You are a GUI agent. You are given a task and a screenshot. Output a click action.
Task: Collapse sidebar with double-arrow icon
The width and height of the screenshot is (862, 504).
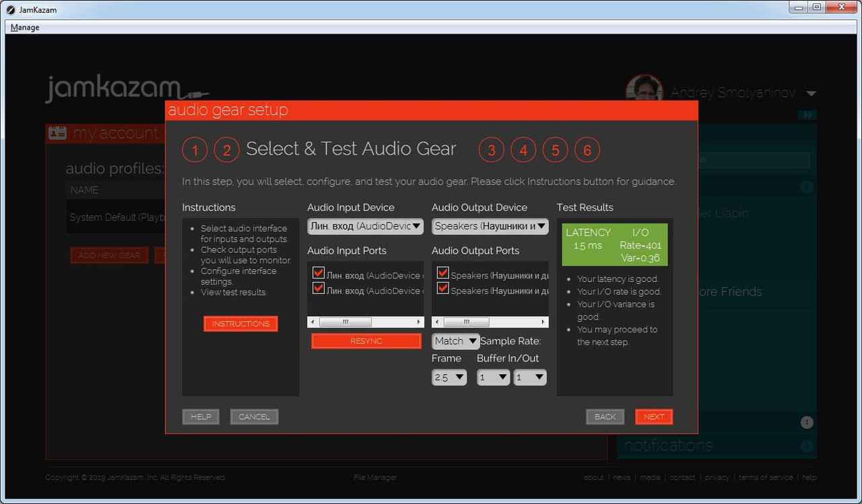tap(807, 115)
